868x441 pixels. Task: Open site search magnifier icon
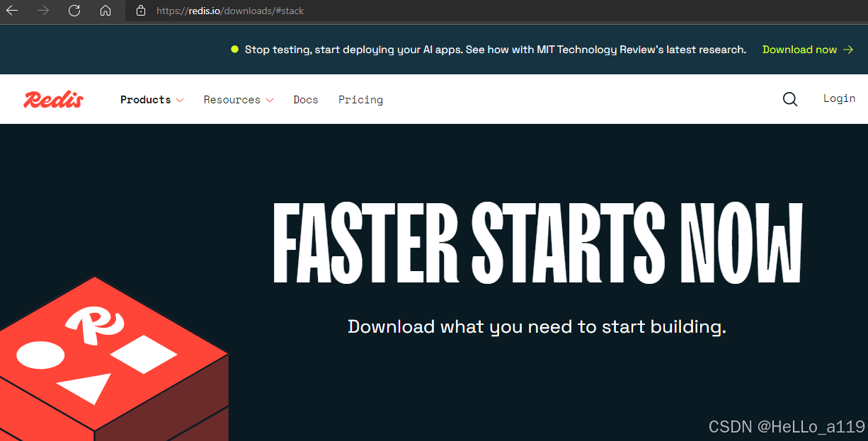point(790,100)
